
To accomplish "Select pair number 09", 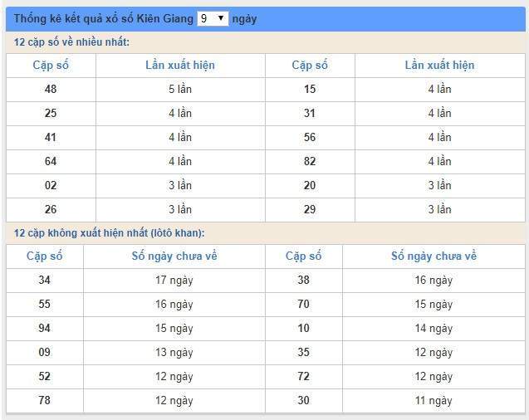I will tap(45, 352).
